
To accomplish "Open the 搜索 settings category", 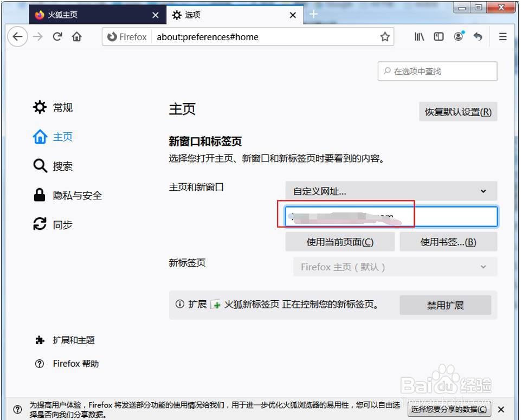I will click(53, 166).
